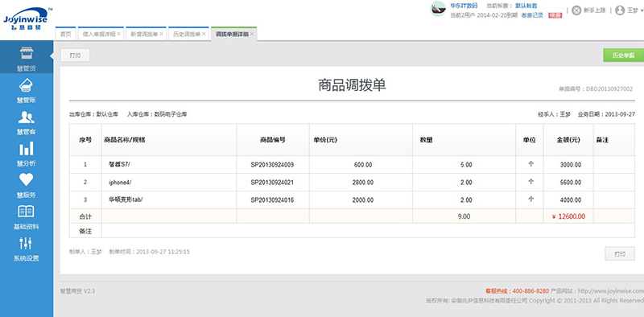Click the 单位 column header
Screen dimensions: 644x317
coord(530,140)
